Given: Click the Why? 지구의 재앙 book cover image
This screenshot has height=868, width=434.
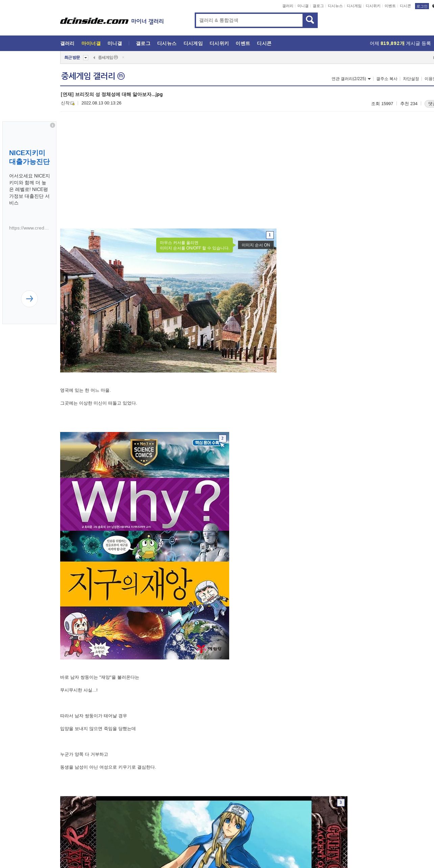Looking at the screenshot, I should [145, 546].
